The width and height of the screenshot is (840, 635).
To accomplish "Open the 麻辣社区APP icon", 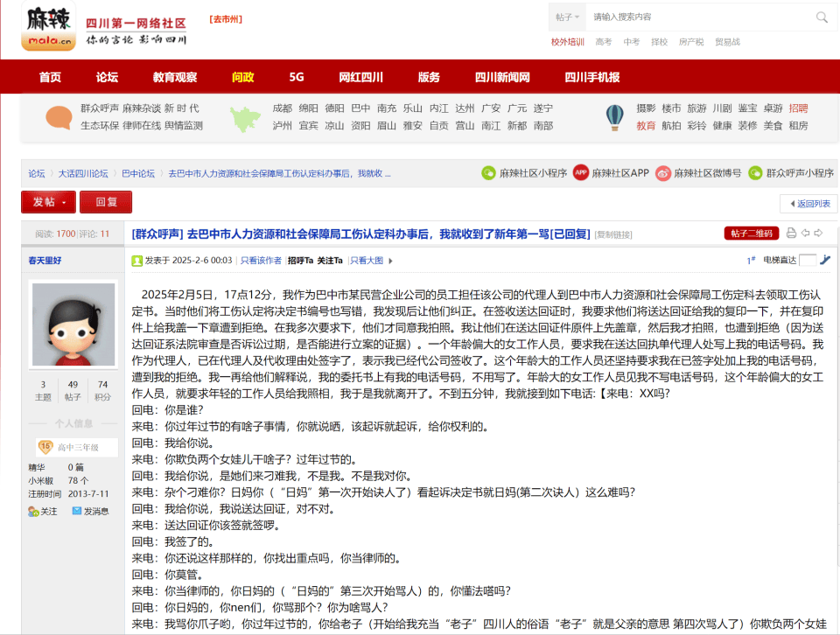I will click(579, 173).
